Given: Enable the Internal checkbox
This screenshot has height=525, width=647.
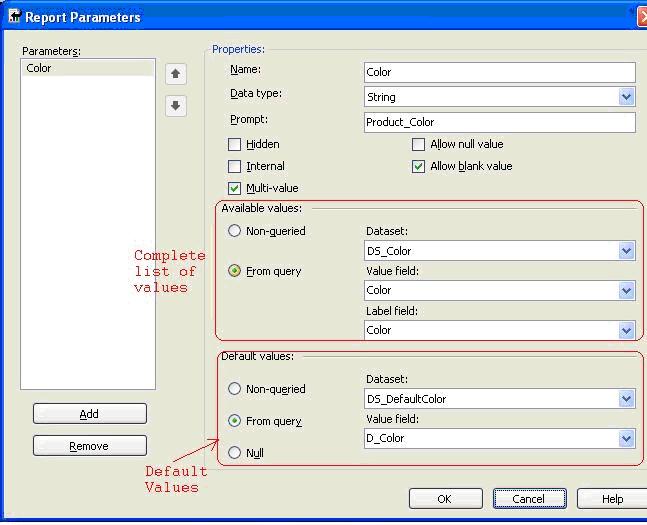Looking at the screenshot, I should 234,166.
